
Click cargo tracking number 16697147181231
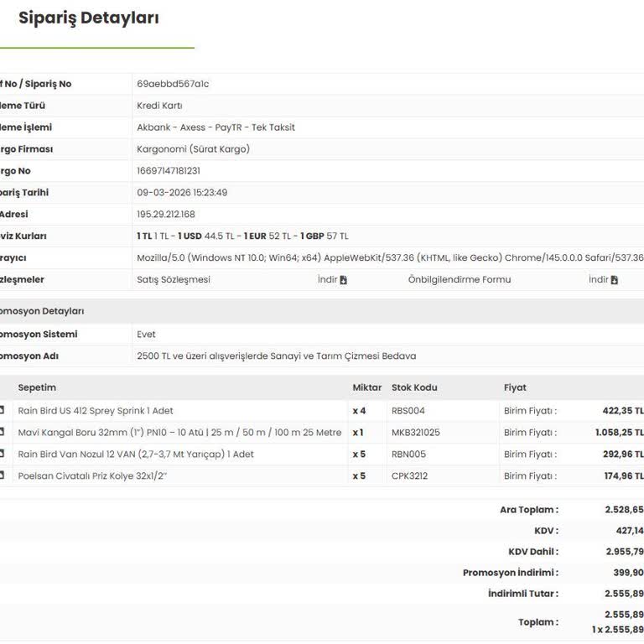coord(169,171)
